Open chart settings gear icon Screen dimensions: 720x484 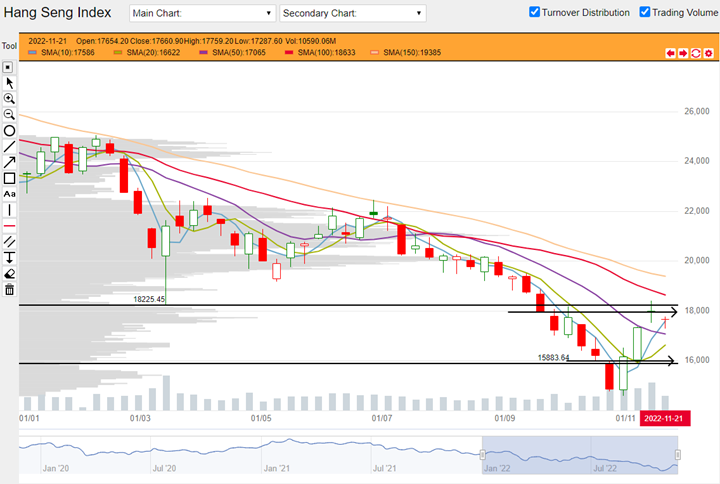[x=707, y=52]
